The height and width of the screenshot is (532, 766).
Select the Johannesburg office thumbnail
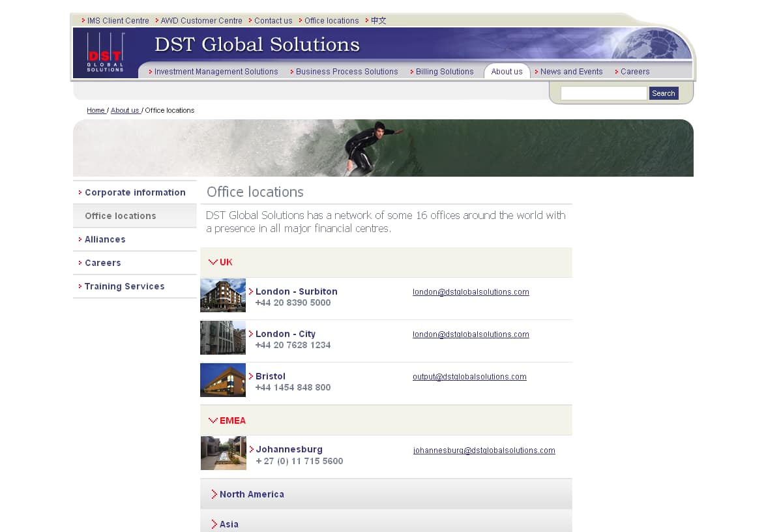224,453
